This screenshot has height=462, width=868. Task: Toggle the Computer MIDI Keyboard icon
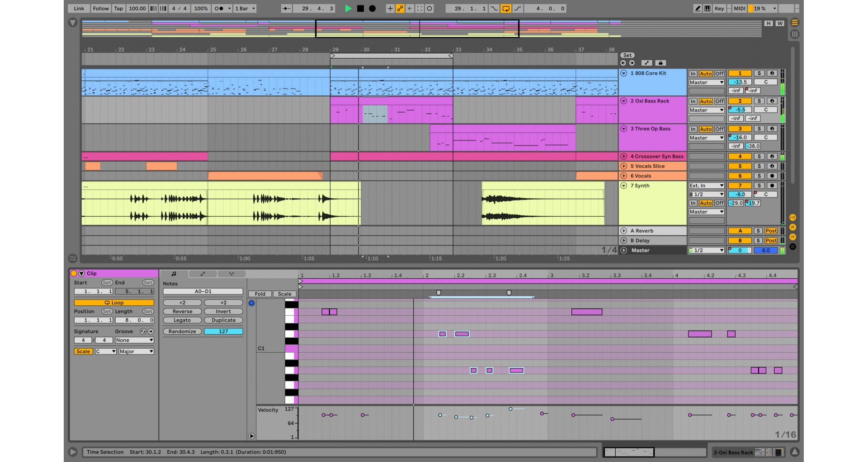coord(708,9)
